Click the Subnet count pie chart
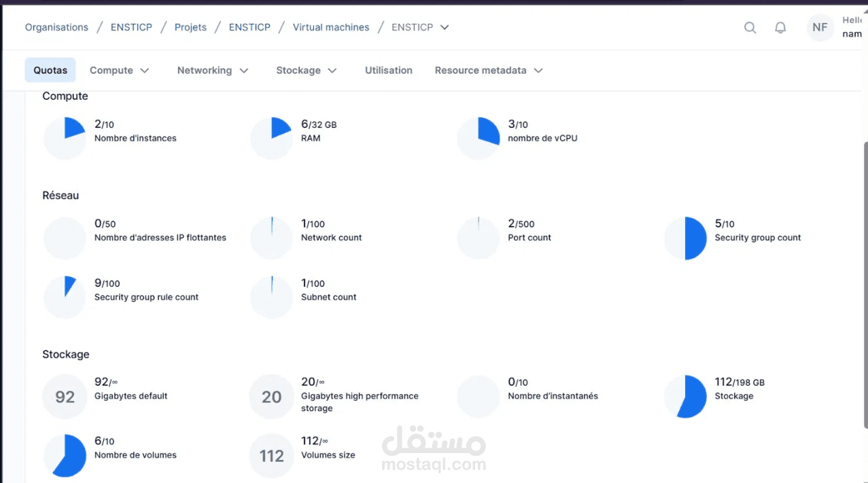 [272, 298]
